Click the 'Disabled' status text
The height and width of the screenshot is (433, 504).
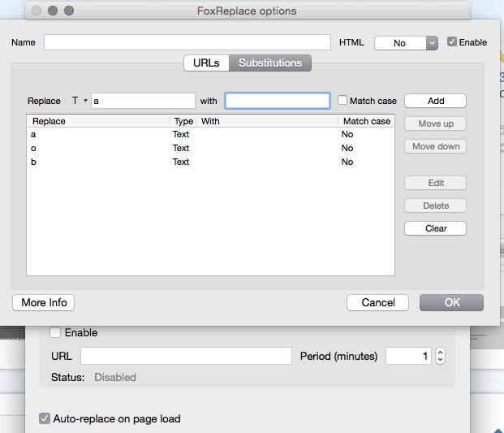[115, 377]
